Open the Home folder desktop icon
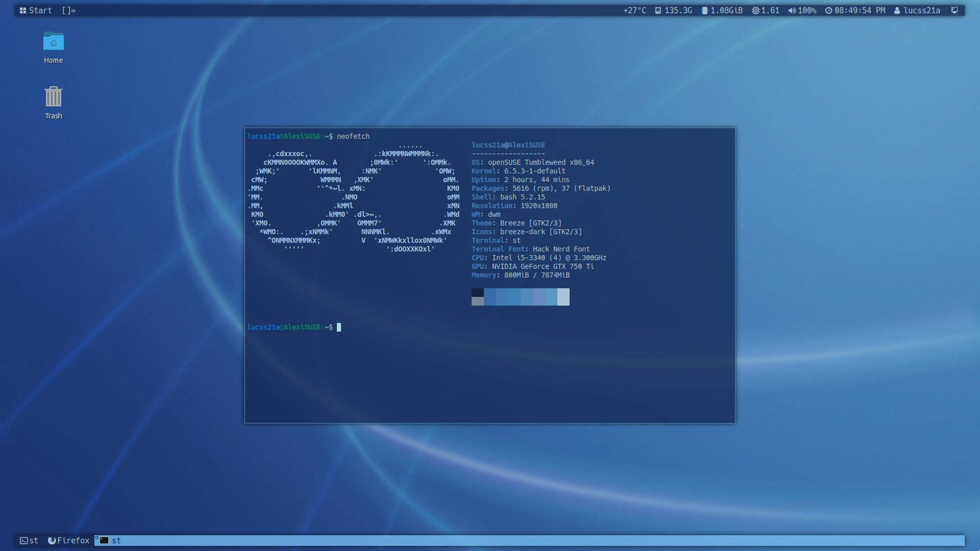The height and width of the screenshot is (551, 980). [x=54, y=47]
